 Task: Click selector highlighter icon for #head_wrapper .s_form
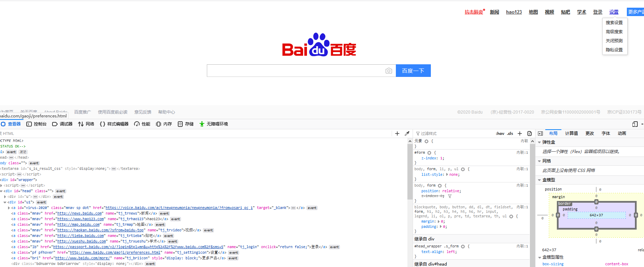point(463,246)
